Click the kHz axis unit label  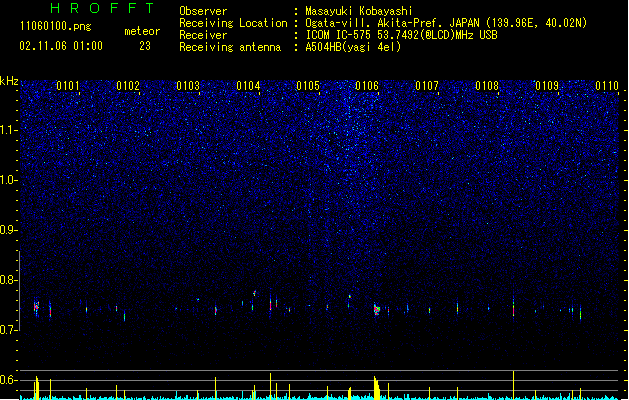9,81
